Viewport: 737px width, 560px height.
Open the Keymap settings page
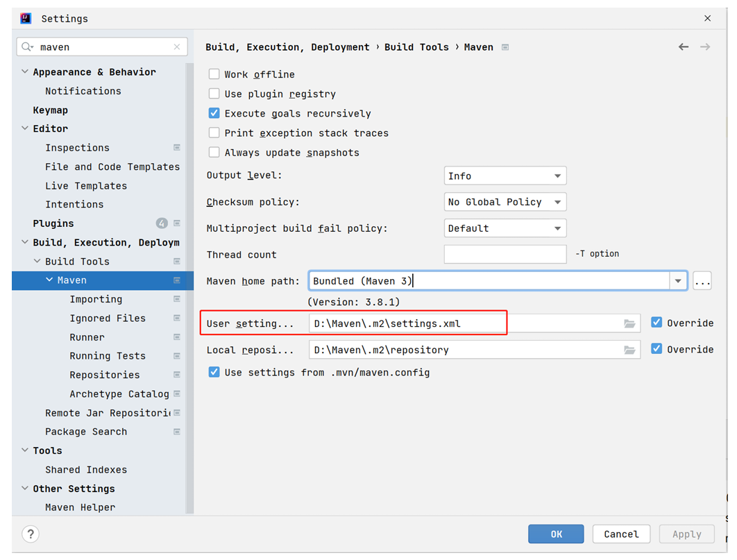pyautogui.click(x=50, y=110)
